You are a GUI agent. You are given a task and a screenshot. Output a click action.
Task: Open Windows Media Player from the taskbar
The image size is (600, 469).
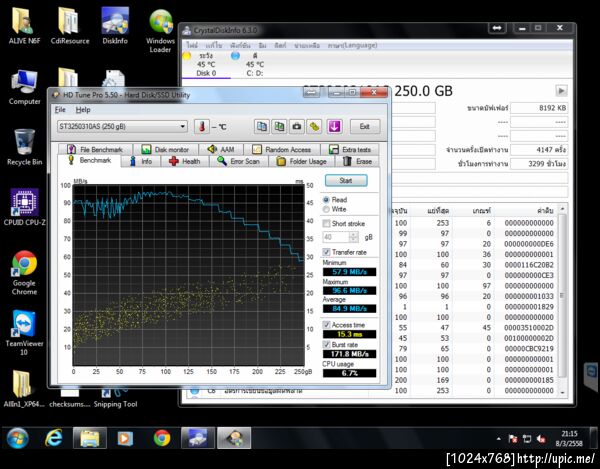(x=125, y=438)
